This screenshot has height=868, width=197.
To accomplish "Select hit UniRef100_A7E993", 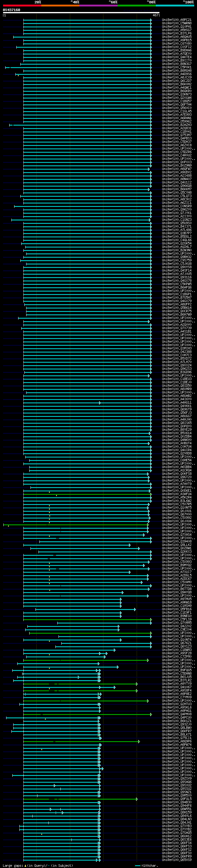I will tap(177, 115).
